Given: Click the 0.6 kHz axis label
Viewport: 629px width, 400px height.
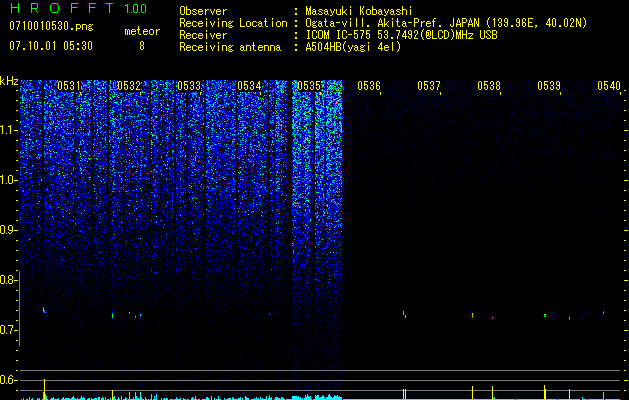Looking at the screenshot, I should point(8,380).
